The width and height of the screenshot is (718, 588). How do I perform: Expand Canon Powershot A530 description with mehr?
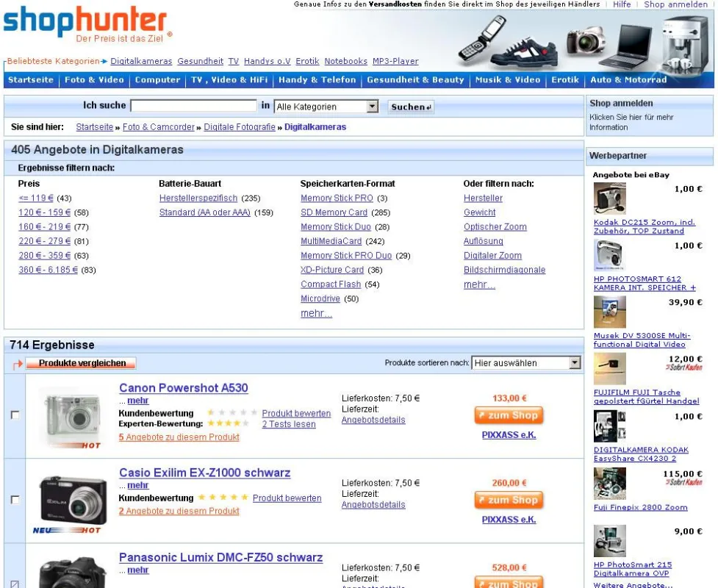[138, 401]
